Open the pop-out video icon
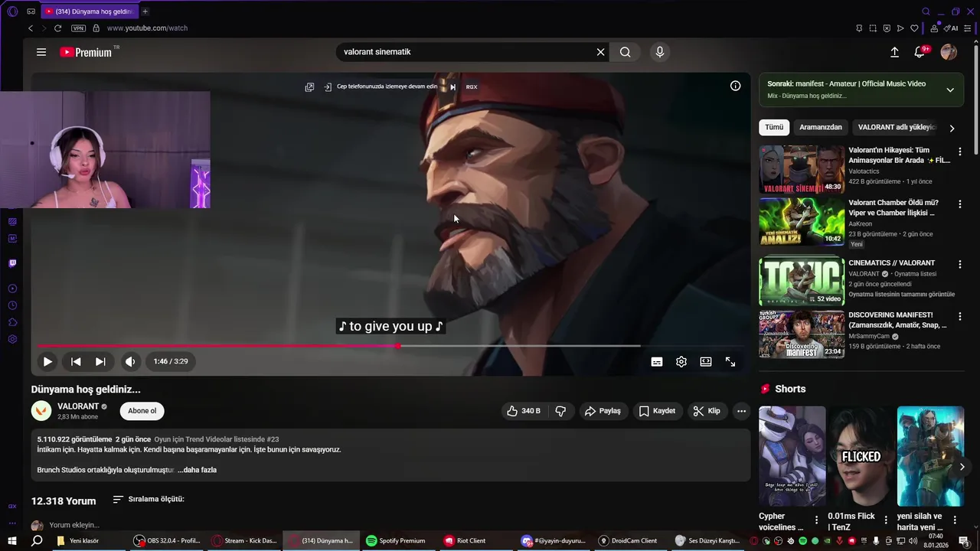This screenshot has height=551, width=980. point(309,86)
